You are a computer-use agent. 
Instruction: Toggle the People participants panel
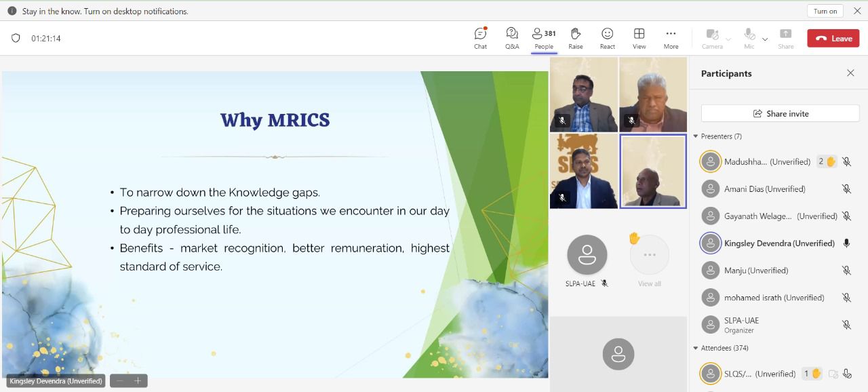pyautogui.click(x=544, y=38)
